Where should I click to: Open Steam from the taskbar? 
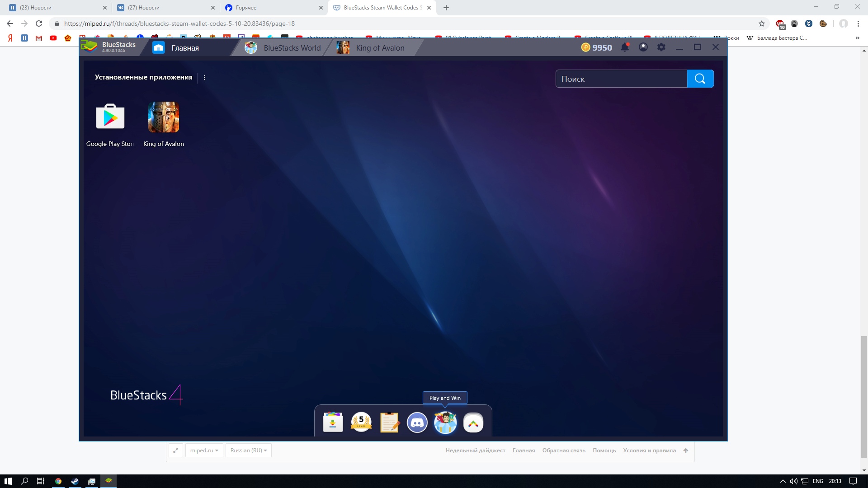tap(75, 481)
